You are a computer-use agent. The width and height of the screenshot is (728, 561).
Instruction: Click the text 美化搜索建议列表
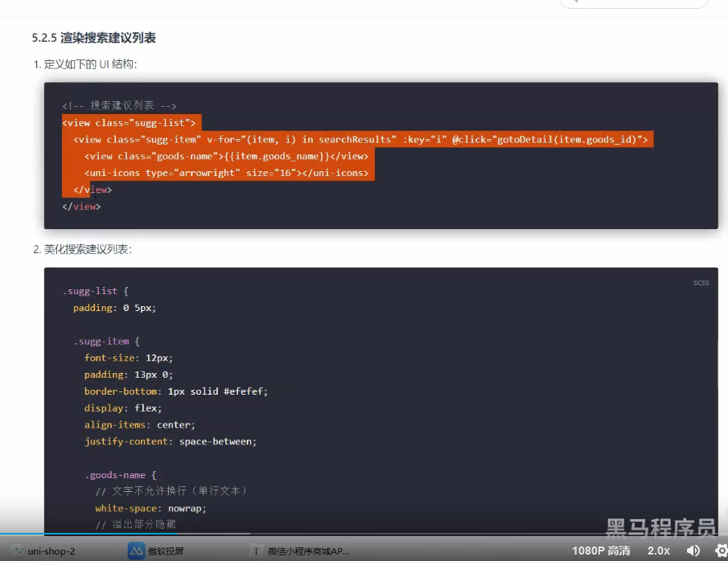(88, 250)
